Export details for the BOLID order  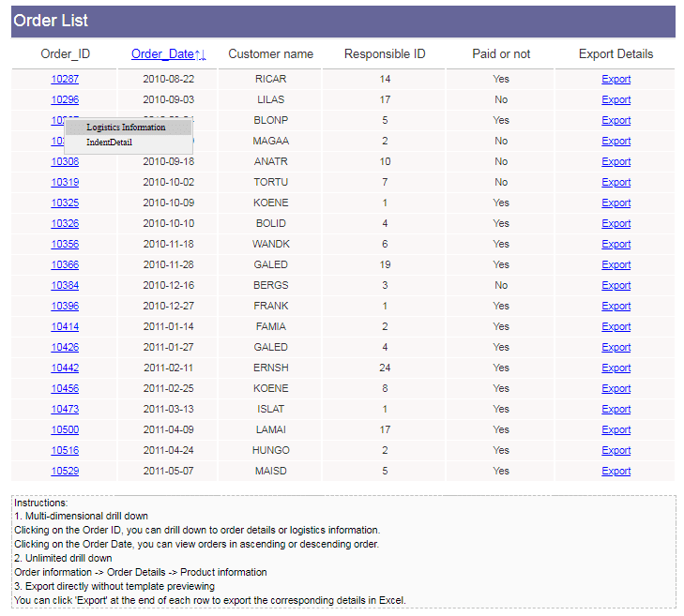pos(616,223)
